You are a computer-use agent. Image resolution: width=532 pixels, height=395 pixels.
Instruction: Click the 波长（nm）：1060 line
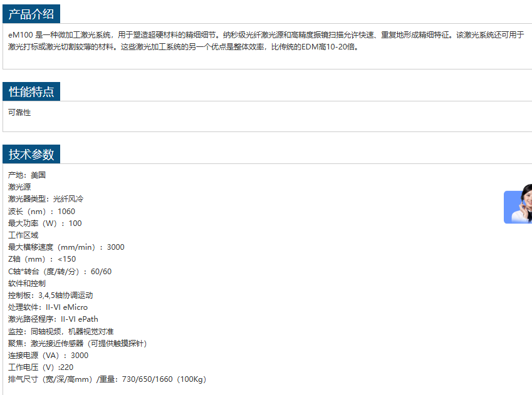[41, 212]
